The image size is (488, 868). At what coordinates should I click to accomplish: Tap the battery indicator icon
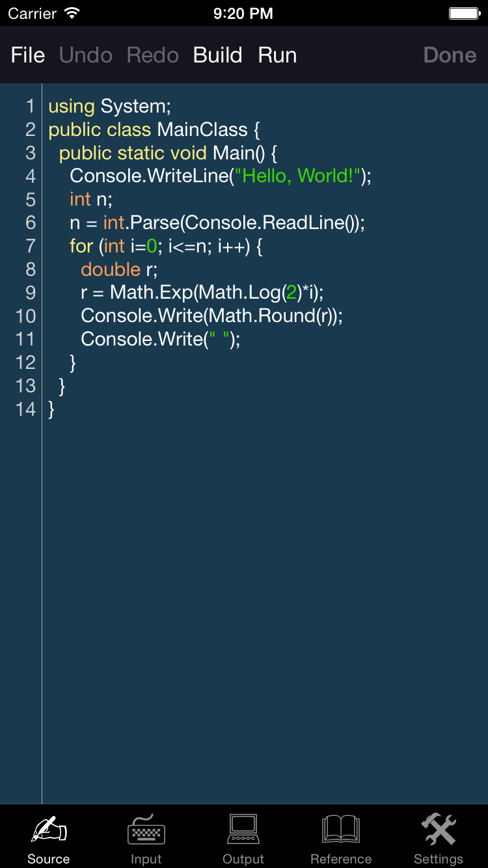464,14
